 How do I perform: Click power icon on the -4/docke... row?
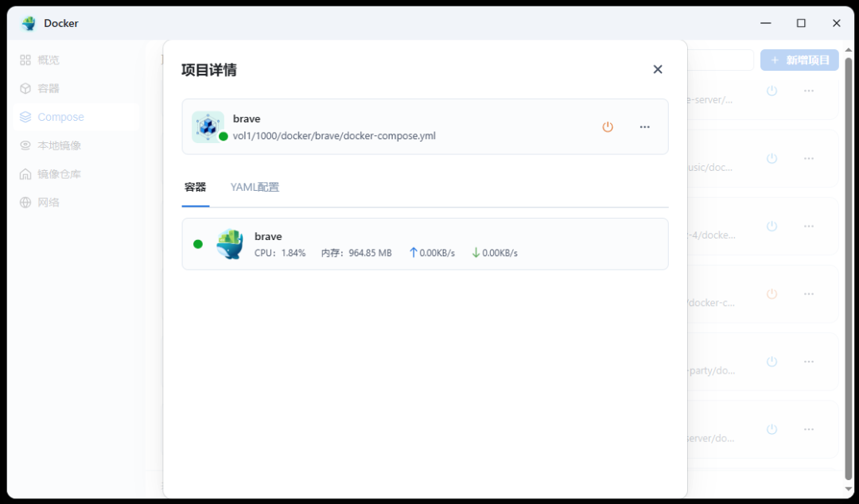[772, 226]
